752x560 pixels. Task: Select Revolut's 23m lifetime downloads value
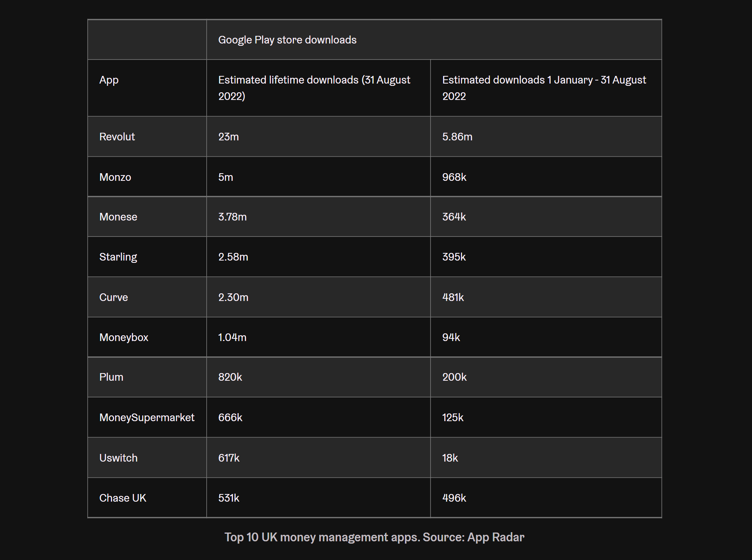coord(228,137)
